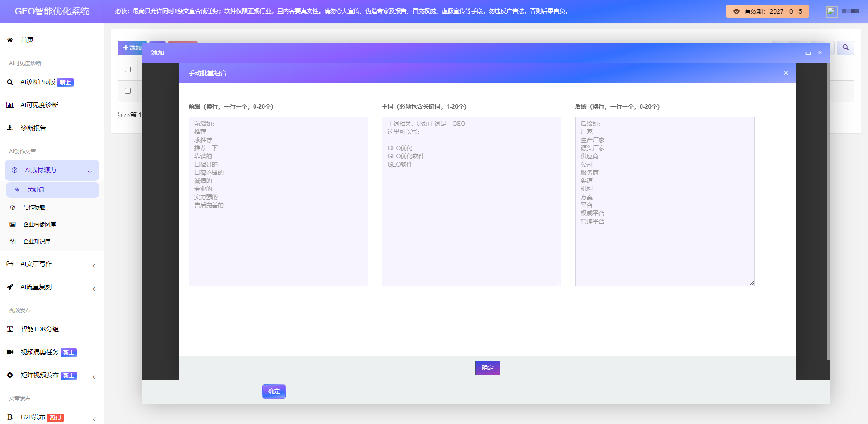Click the magnifier search button at top right

pyautogui.click(x=845, y=48)
